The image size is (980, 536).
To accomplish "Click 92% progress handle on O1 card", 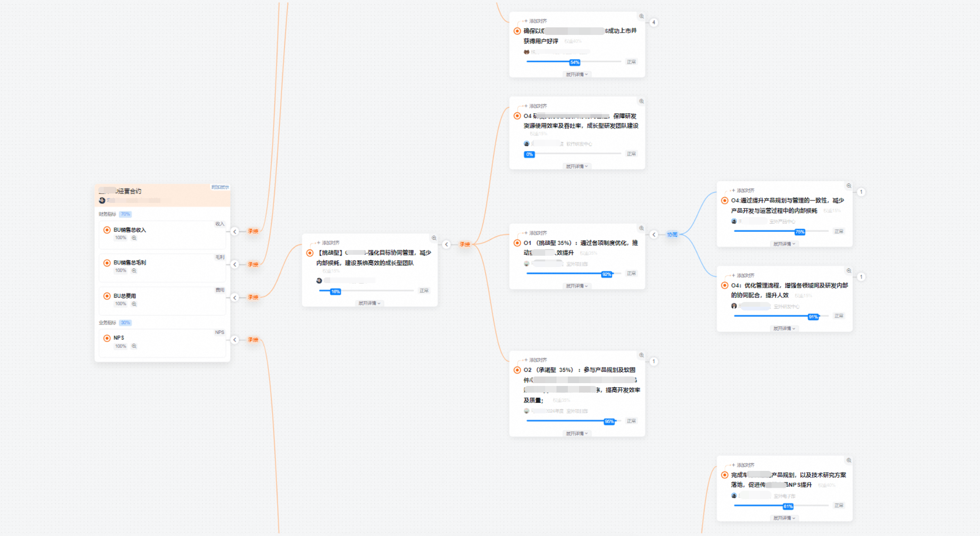I will 606,274.
